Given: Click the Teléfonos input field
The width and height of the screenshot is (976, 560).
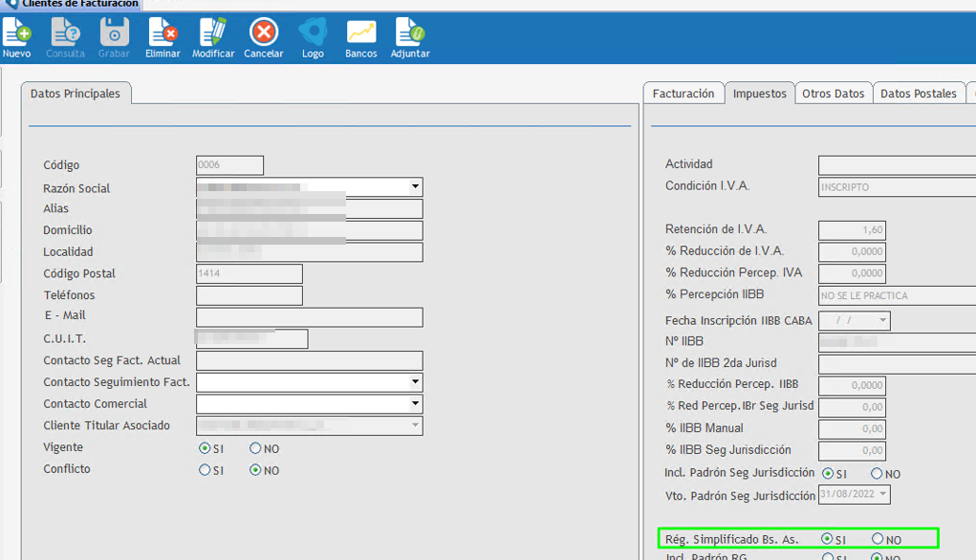Looking at the screenshot, I should point(249,295).
